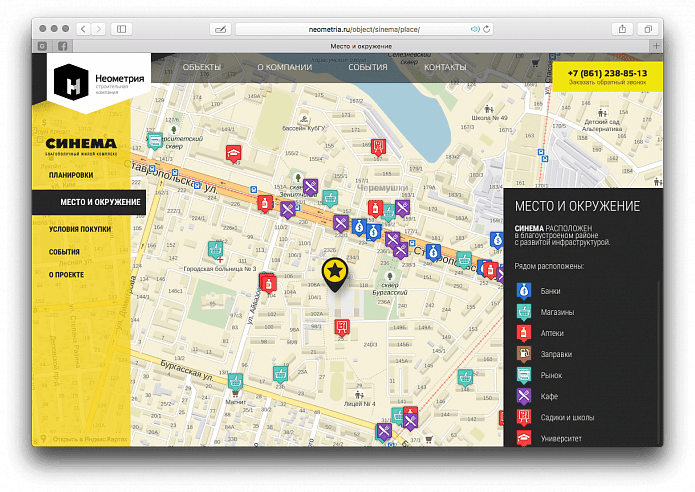695x492 pixels.
Task: Select О ПРОЕКТЕ in the side menu
Action: tap(66, 275)
